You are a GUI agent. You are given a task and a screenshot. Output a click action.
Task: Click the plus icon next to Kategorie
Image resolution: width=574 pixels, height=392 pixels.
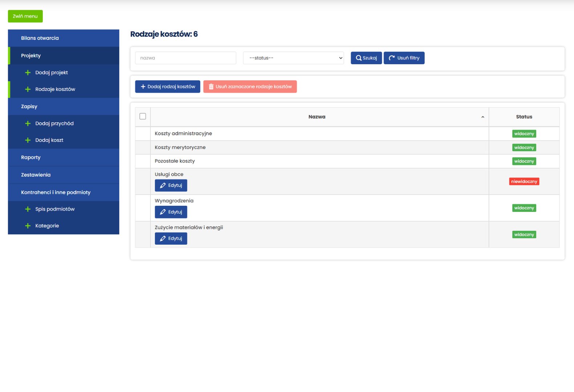pos(28,226)
